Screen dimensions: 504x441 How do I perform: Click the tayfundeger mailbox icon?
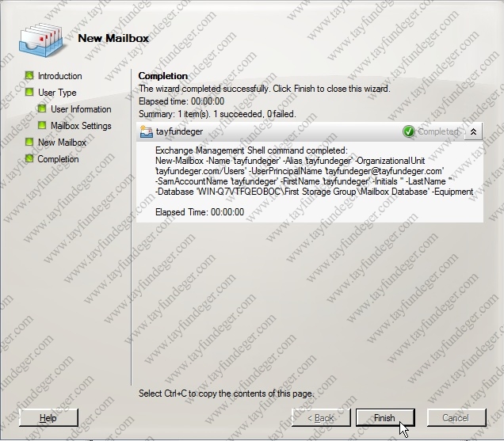(x=147, y=131)
